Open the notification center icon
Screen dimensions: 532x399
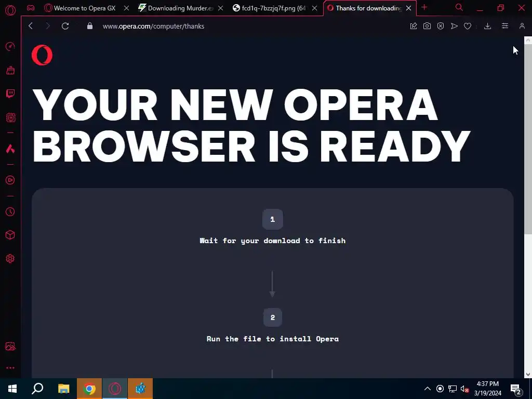(x=515, y=389)
